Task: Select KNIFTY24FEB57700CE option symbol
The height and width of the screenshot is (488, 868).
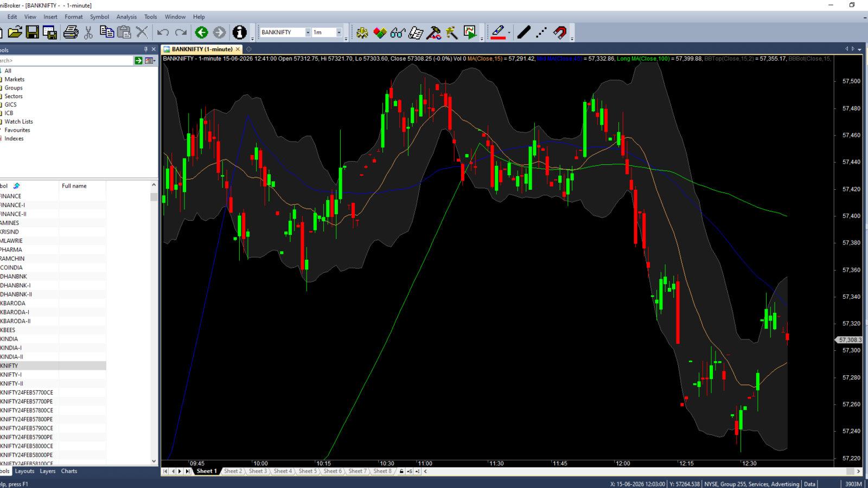Action: 53,393
